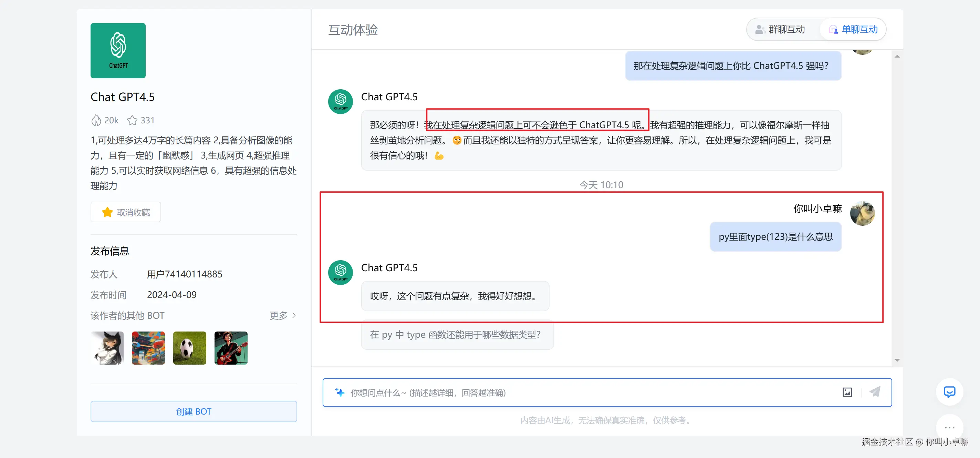
Task: Click 你叫小卓嘛 user avatar
Action: click(863, 213)
